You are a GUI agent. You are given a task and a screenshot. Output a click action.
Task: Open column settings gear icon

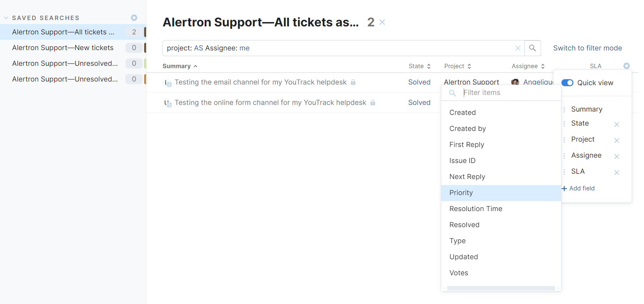[x=626, y=66]
